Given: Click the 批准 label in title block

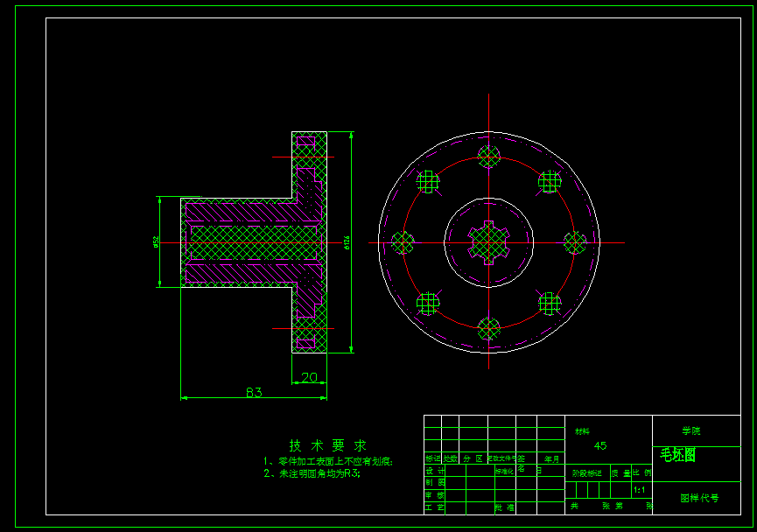Looking at the screenshot, I should point(504,507).
